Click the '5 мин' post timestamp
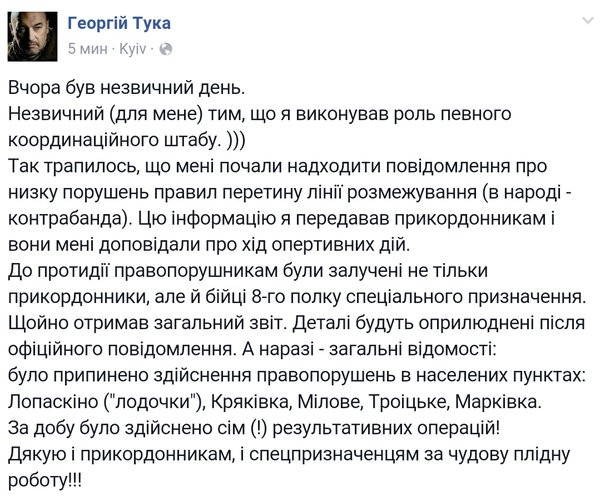Screen dimensions: 600x501 pyautogui.click(x=88, y=49)
